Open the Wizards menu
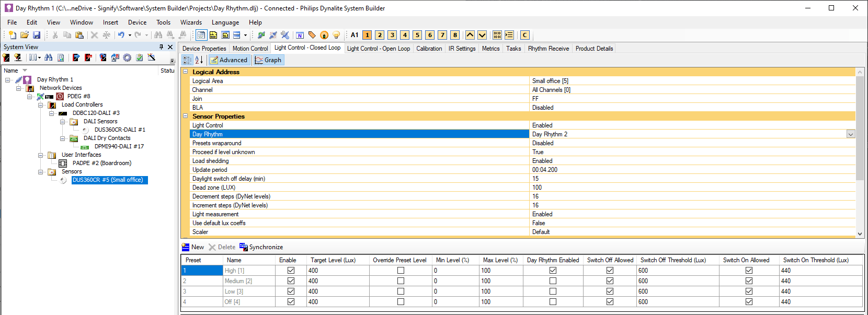 (x=191, y=22)
